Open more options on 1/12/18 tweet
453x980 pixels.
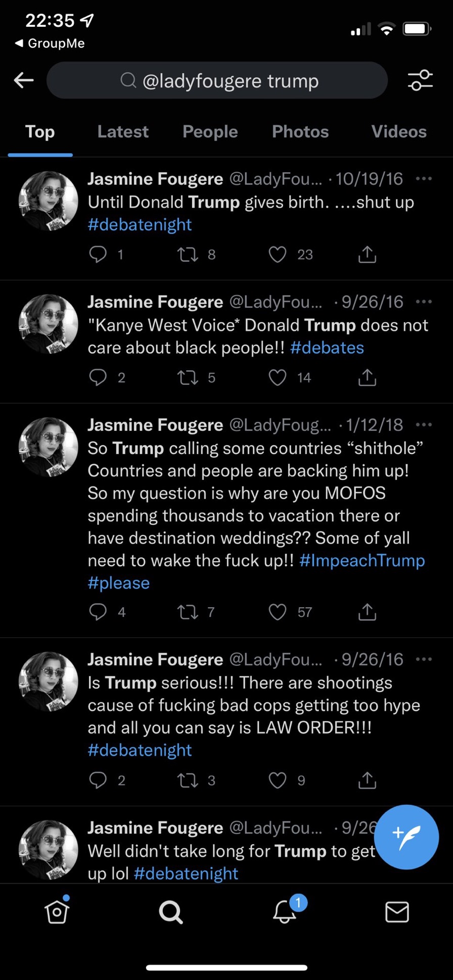pyautogui.click(x=424, y=424)
